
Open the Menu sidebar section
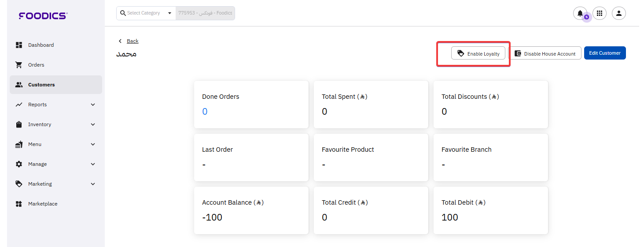click(x=35, y=144)
